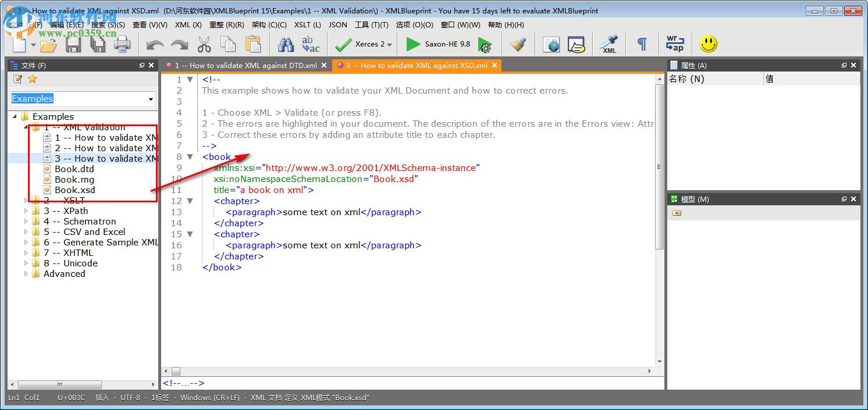Close the validate XML against XSD tab
This screenshot has width=868, height=410.
click(x=495, y=66)
